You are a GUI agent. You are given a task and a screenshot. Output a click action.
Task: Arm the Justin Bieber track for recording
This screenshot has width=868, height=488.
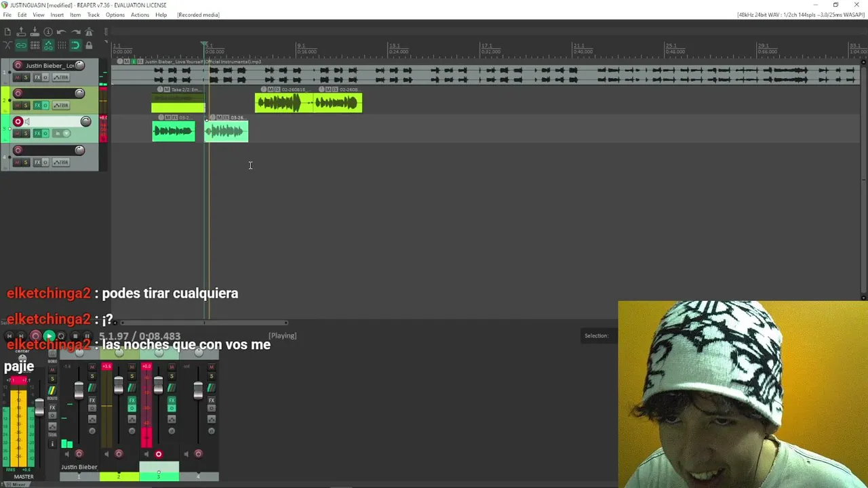(x=18, y=66)
